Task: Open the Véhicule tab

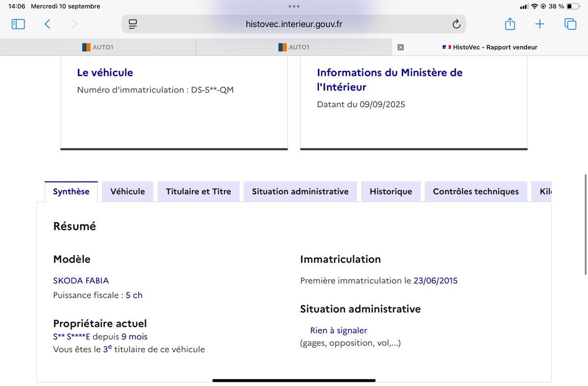Action: click(x=127, y=192)
